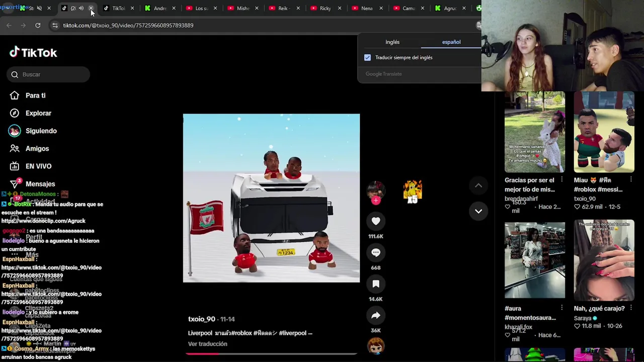Open Siguiendo in the sidebar
644x362 pixels.
coord(41,131)
